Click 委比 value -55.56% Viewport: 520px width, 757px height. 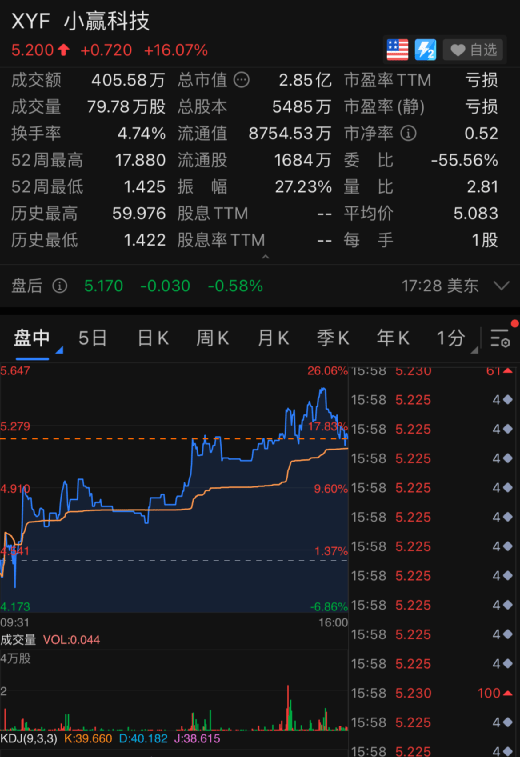[464, 160]
